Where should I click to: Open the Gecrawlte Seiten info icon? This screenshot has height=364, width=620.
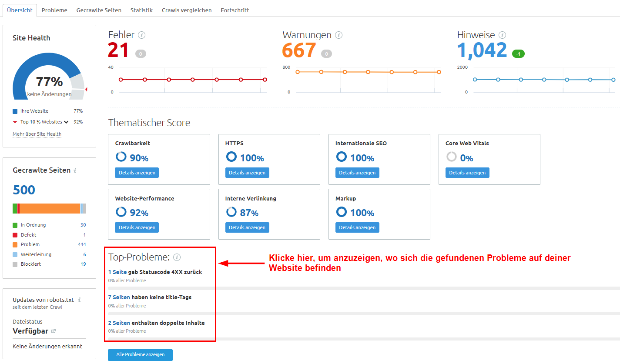pyautogui.click(x=75, y=170)
